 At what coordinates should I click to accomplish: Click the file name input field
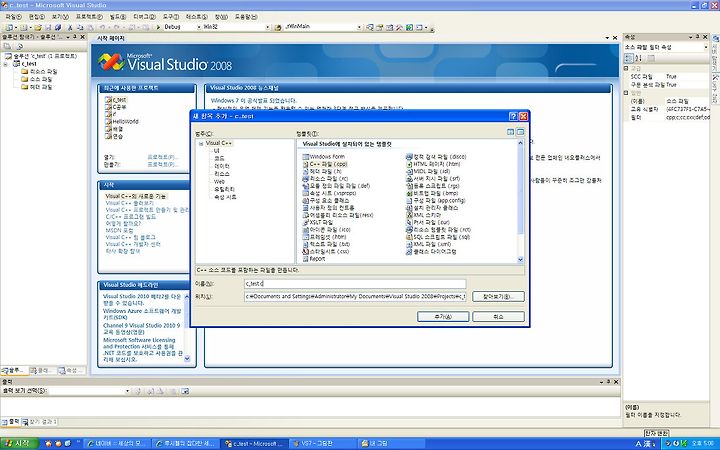(x=355, y=284)
